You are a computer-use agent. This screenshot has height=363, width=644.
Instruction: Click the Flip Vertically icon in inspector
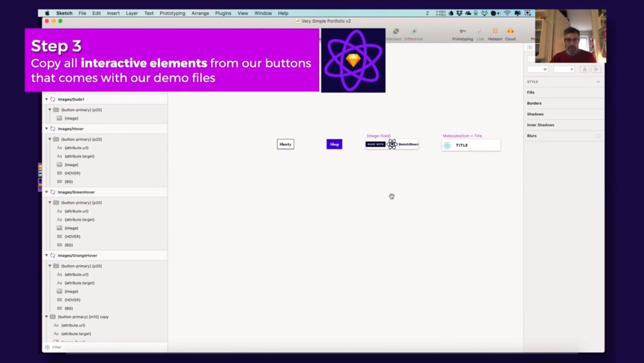596,69
